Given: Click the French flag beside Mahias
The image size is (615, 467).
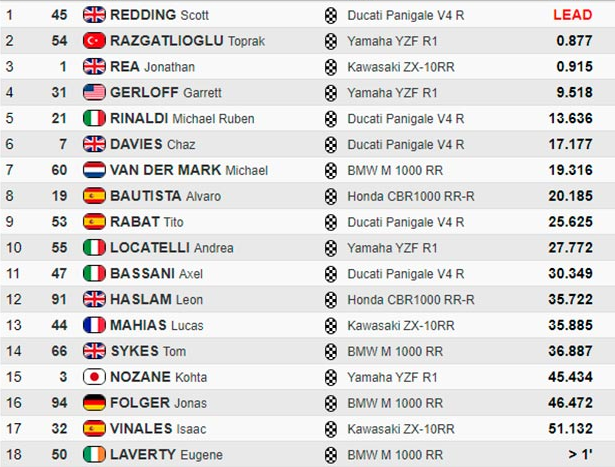Looking at the screenshot, I should pos(94,325).
